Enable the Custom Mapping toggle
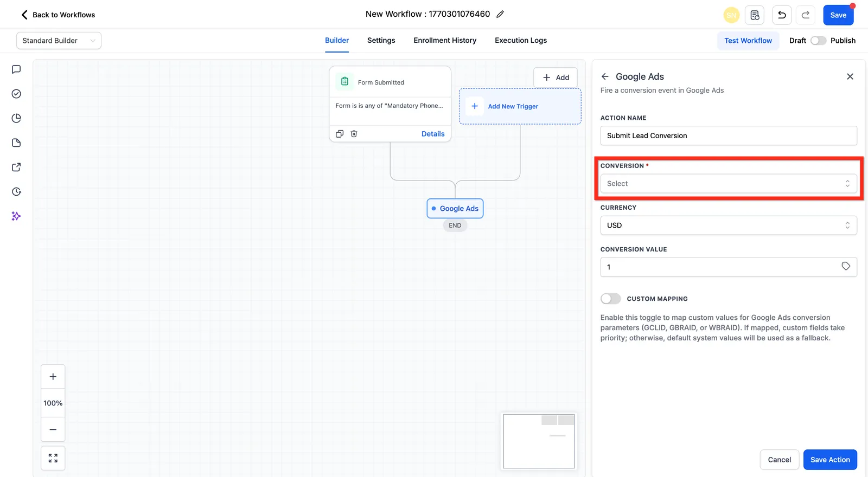 (610, 299)
